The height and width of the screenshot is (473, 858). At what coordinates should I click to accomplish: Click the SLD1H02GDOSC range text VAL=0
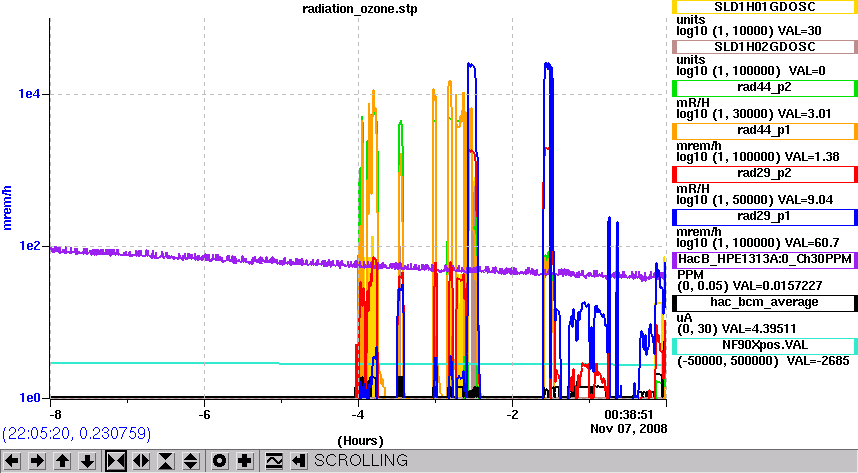[807, 71]
